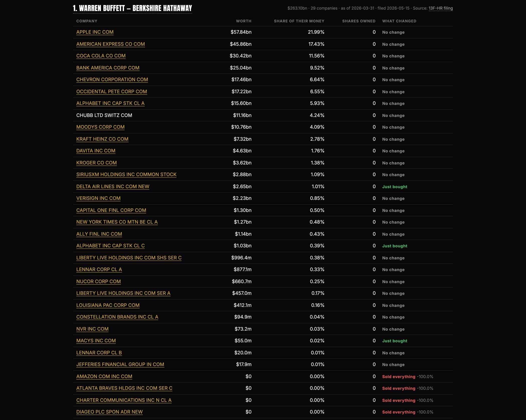526x420 pixels.
Task: Click the LOUISIANA PAC CORP COM link
Action: coord(108,305)
